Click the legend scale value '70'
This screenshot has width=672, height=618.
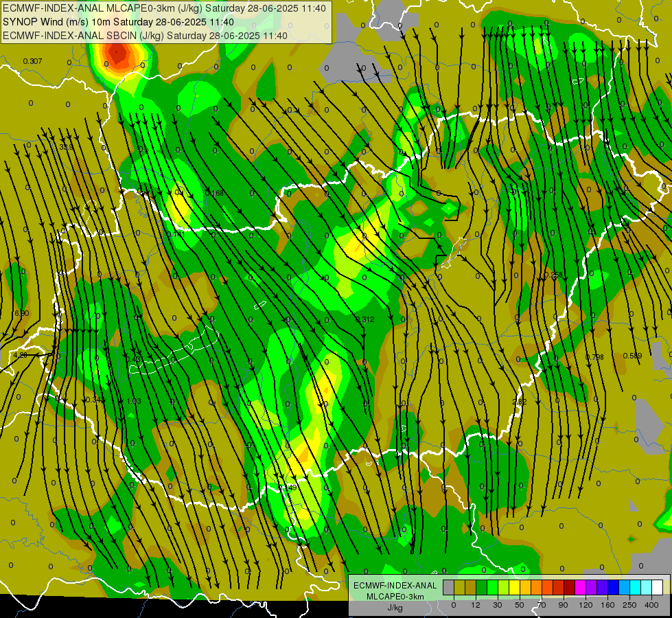click(542, 605)
